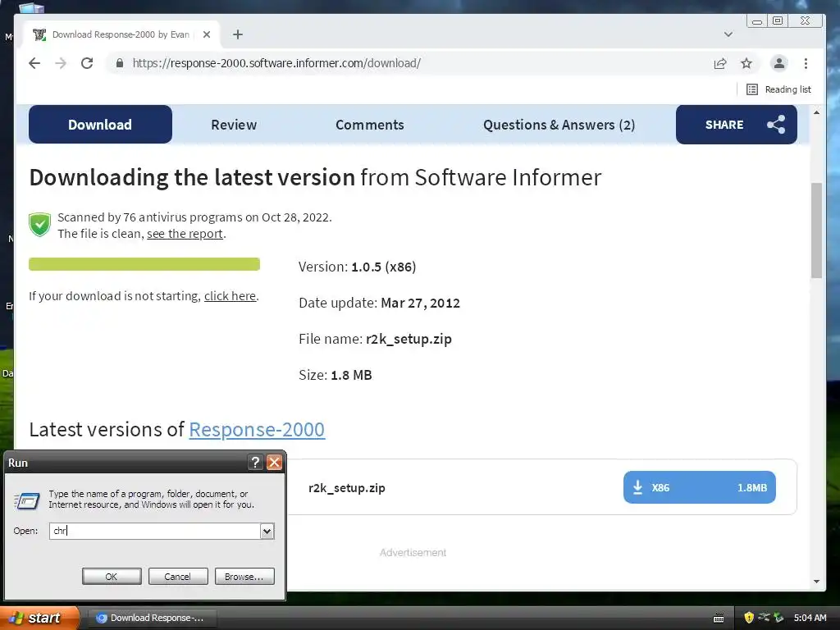The width and height of the screenshot is (840, 630).
Task: Click the Size 1.8 MB text
Action: pyautogui.click(x=336, y=375)
